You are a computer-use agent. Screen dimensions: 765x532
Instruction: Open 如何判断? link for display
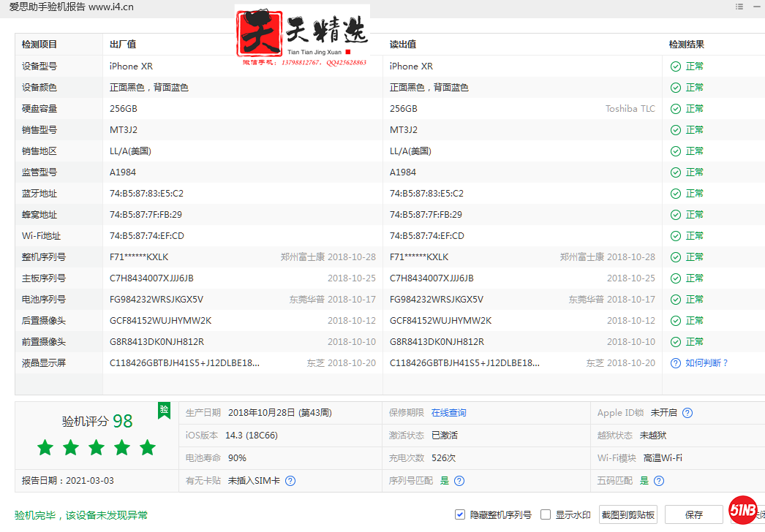pos(706,363)
